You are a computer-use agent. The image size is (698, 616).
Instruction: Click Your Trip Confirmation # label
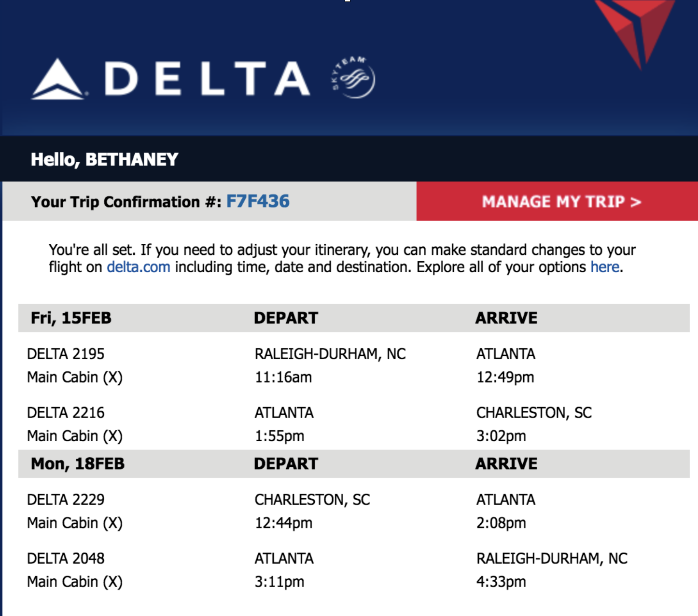126,201
